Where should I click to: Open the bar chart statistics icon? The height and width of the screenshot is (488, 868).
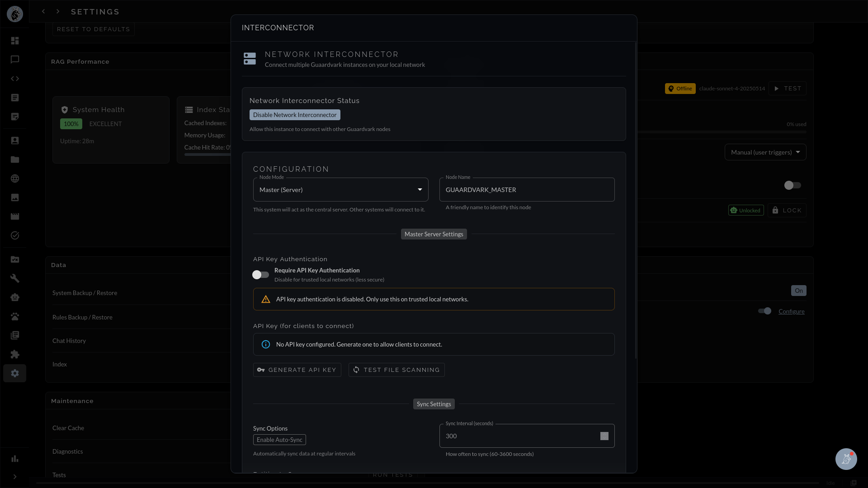click(15, 459)
